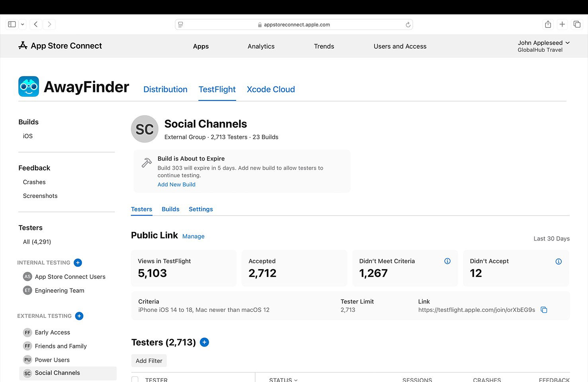Select Social Channels group in sidebar
This screenshot has width=588, height=382.
68,373
